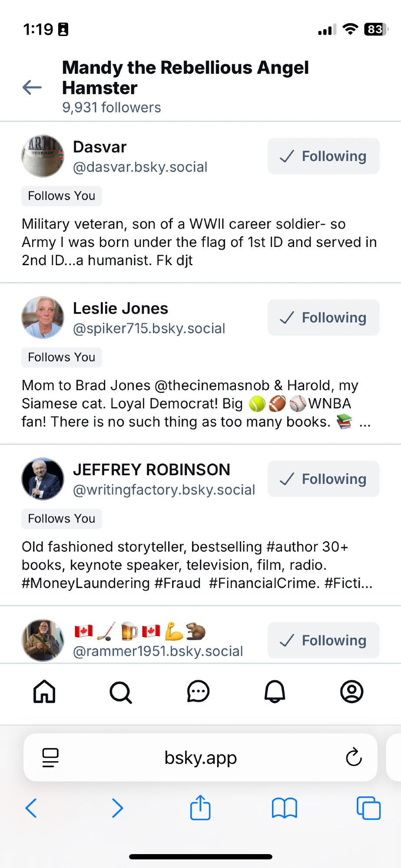
Task: Open the Bluesky Home tab
Action: click(x=44, y=691)
